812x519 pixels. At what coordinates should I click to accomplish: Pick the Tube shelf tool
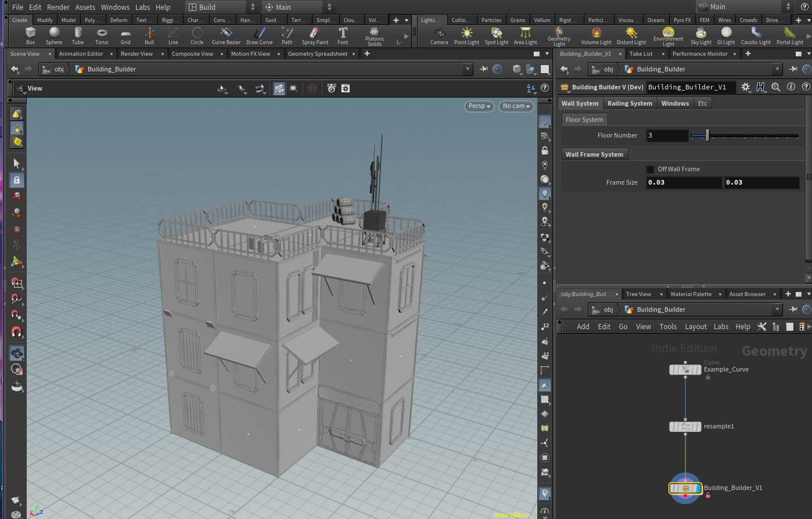[78, 36]
